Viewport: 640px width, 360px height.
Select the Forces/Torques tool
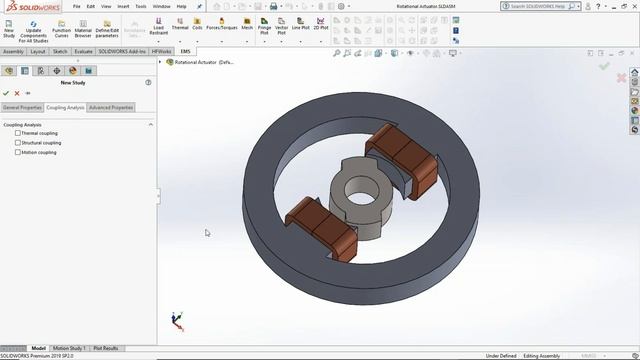click(222, 24)
